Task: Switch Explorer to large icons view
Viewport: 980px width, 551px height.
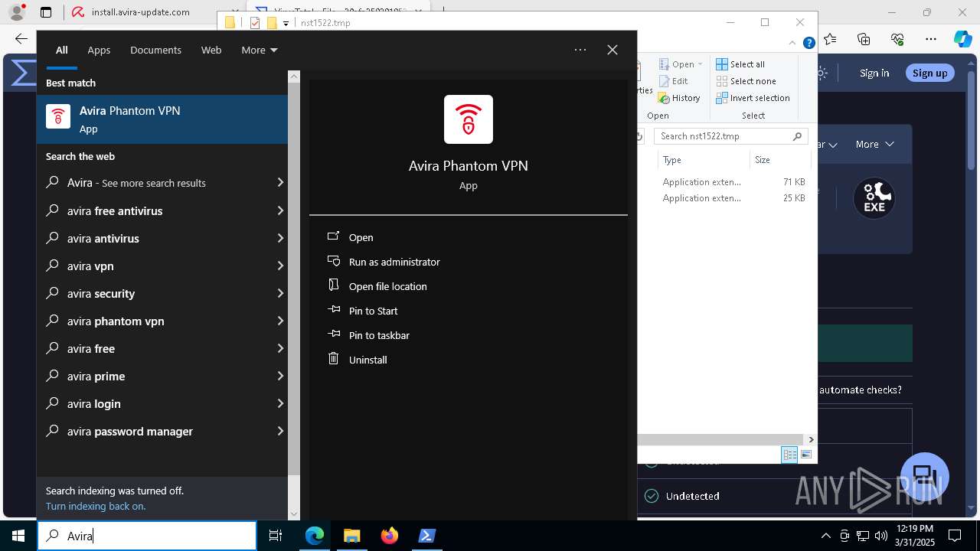Action: 806,455
